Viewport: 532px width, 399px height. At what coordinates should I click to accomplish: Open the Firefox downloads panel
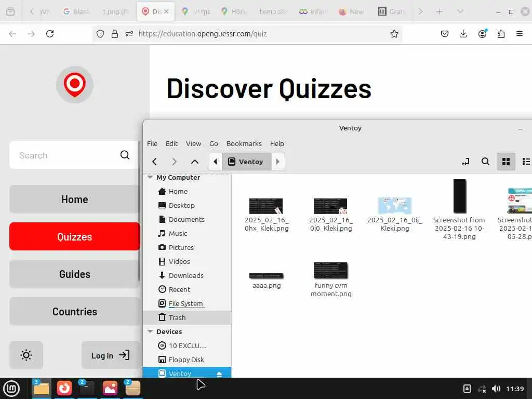pyautogui.click(x=463, y=34)
